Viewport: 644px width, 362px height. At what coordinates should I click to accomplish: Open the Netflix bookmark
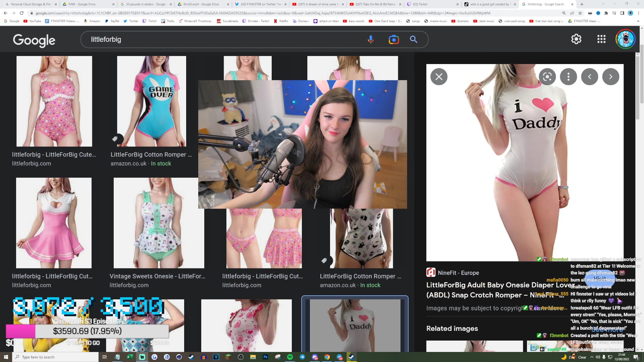tap(281, 21)
